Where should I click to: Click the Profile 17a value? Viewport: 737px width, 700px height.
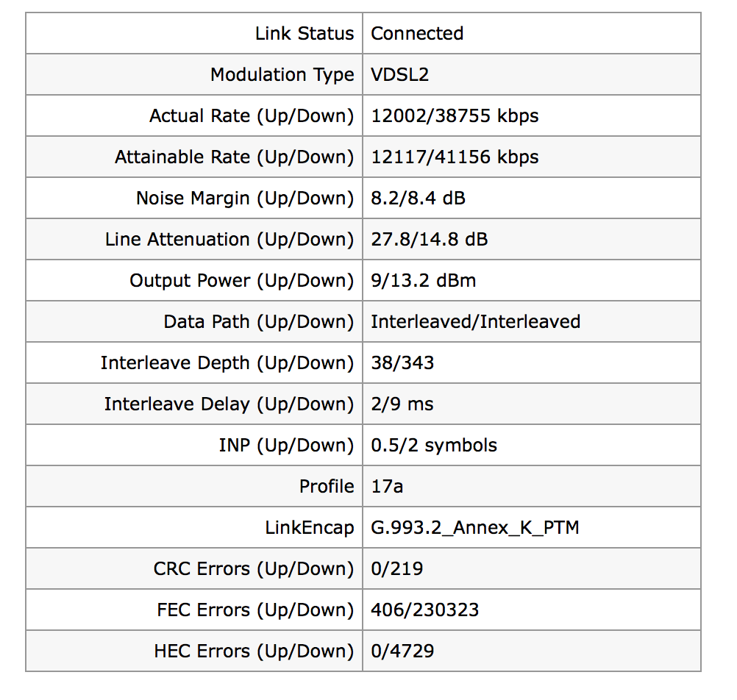(387, 487)
